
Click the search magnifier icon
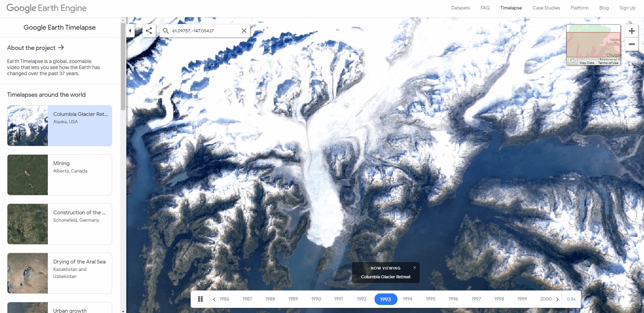pyautogui.click(x=166, y=31)
